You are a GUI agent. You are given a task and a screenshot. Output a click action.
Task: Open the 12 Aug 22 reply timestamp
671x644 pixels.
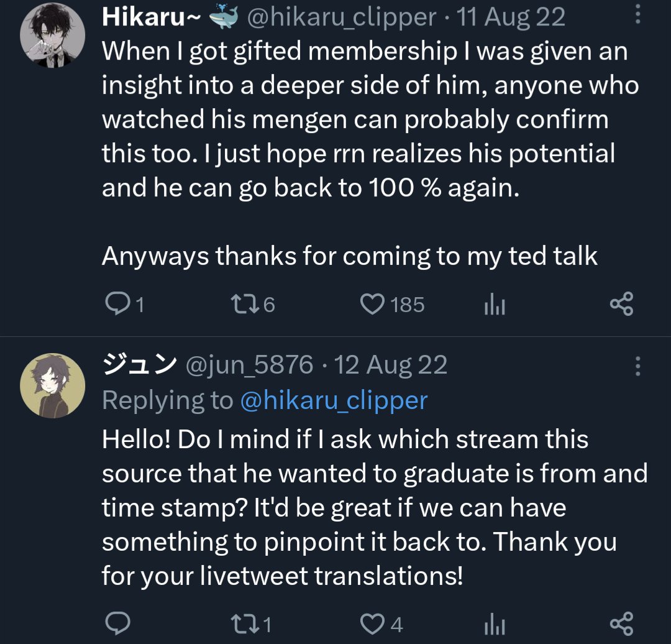pos(391,365)
